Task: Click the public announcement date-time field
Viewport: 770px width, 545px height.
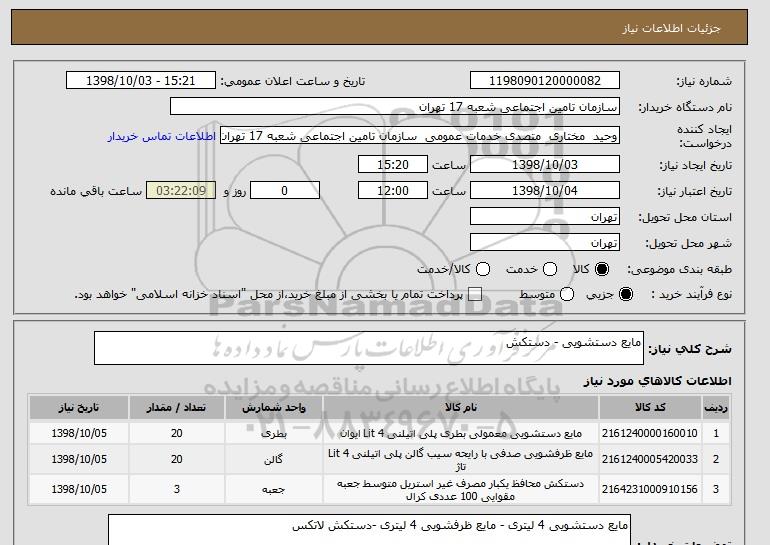Action: 141,81
